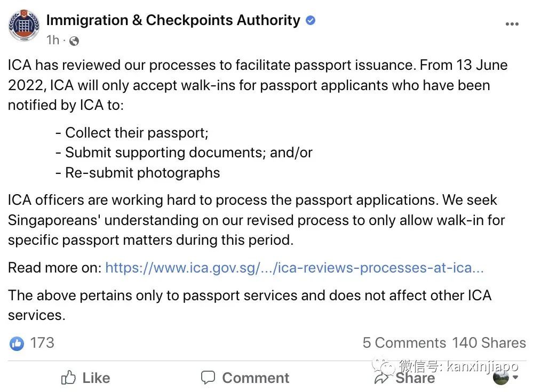
Task: Click the Share arrow icon
Action: point(381,378)
